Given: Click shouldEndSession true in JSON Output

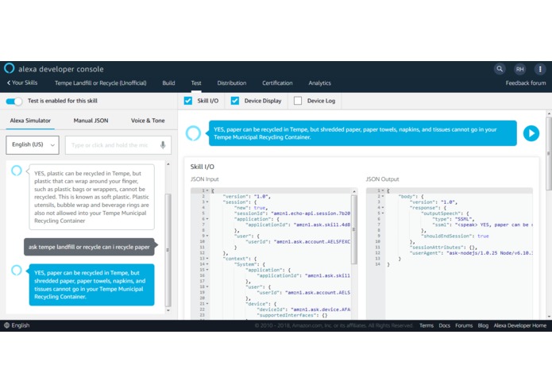Looking at the screenshot, I should coord(455,236).
